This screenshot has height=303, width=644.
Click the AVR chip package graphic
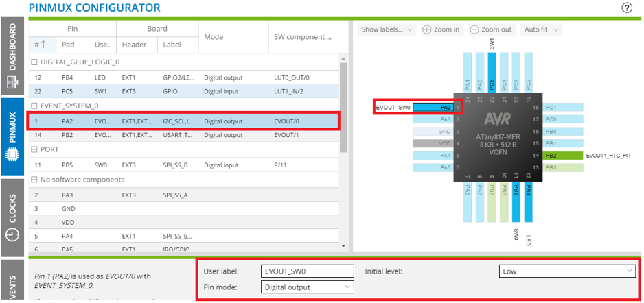pos(497,136)
